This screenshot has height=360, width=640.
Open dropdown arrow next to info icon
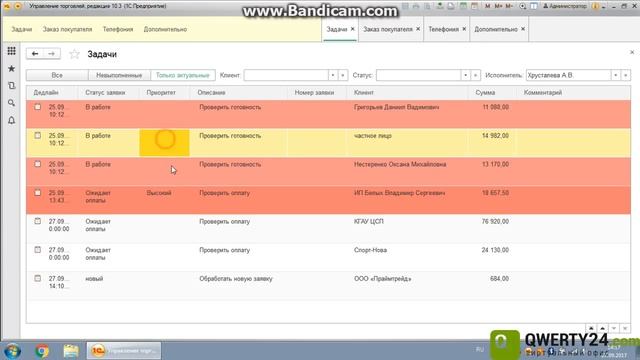point(604,7)
